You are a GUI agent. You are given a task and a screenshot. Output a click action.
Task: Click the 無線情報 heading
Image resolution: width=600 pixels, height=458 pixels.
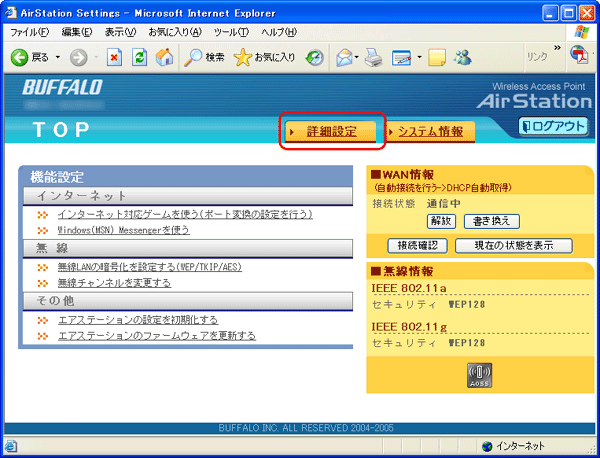pos(402,272)
